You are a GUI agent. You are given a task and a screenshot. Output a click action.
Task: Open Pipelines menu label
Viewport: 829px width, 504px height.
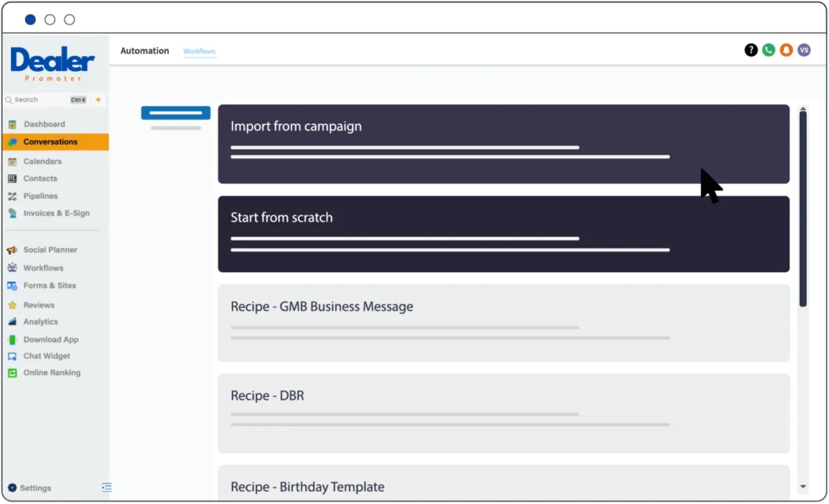click(x=41, y=197)
